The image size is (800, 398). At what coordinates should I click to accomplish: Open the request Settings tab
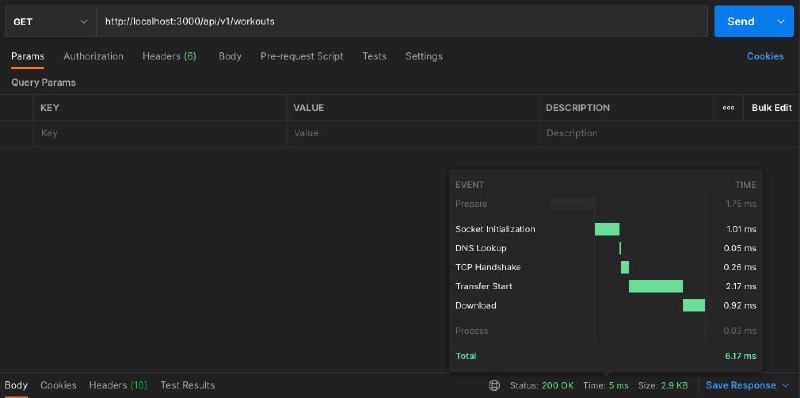[x=423, y=56]
